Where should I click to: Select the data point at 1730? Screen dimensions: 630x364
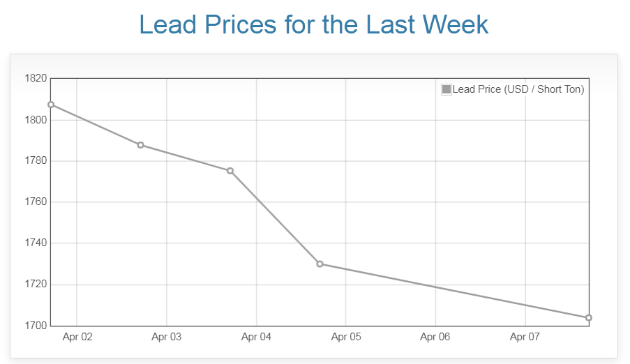[x=320, y=264]
